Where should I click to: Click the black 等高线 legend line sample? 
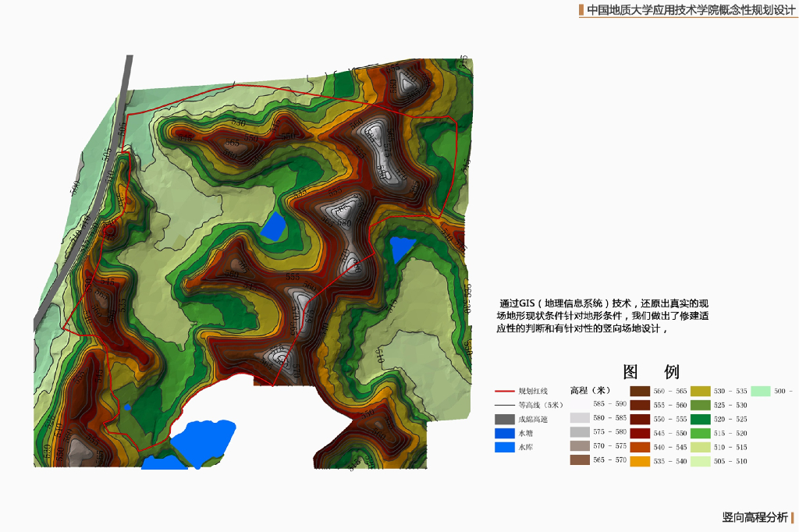(x=505, y=405)
